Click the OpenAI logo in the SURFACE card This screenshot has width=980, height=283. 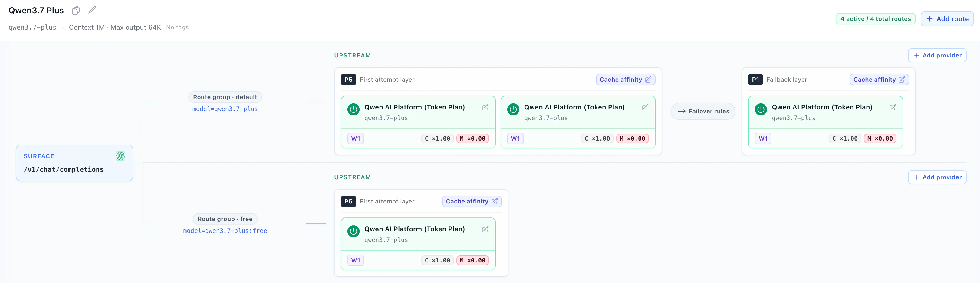click(x=120, y=156)
